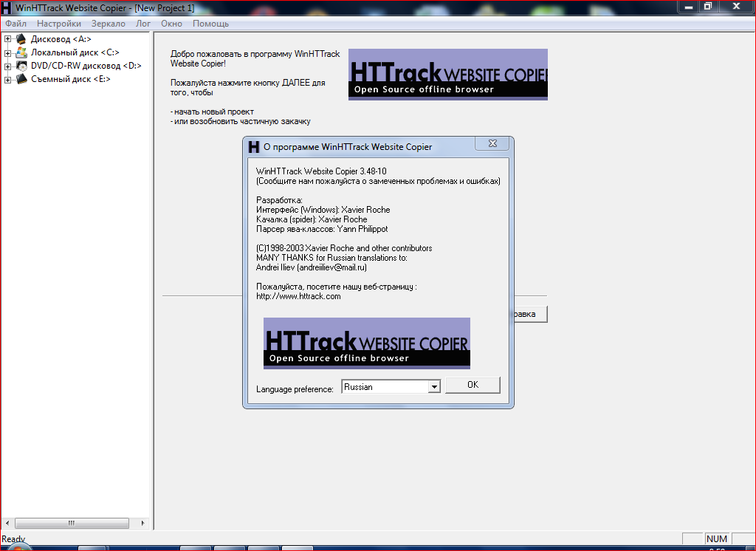Click the HTTrack banner logo inside About dialog
The image size is (756, 551).
pos(366,343)
